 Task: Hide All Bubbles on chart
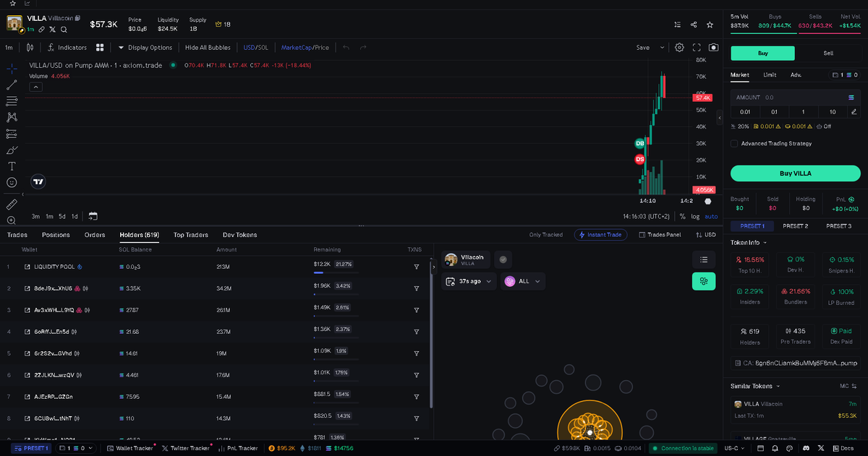point(208,48)
